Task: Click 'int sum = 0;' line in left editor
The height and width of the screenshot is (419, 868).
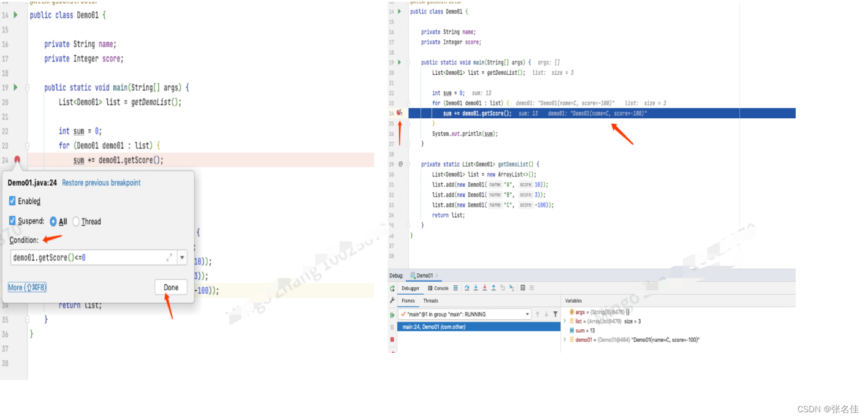Action: point(80,131)
